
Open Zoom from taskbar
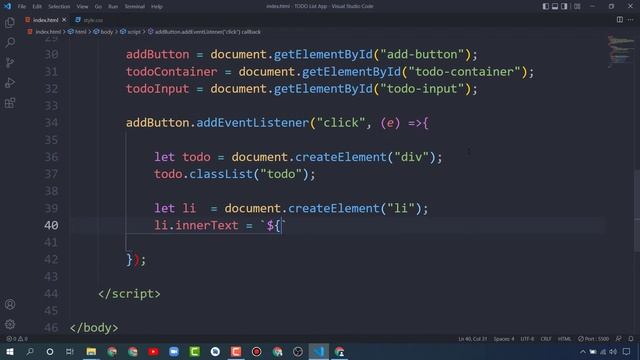coord(174,351)
